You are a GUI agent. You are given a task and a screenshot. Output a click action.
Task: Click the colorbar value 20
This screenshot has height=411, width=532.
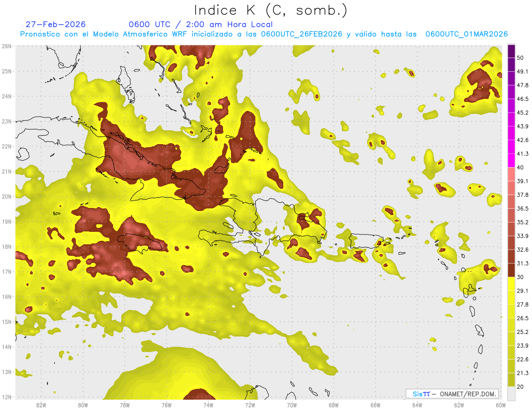pos(520,387)
